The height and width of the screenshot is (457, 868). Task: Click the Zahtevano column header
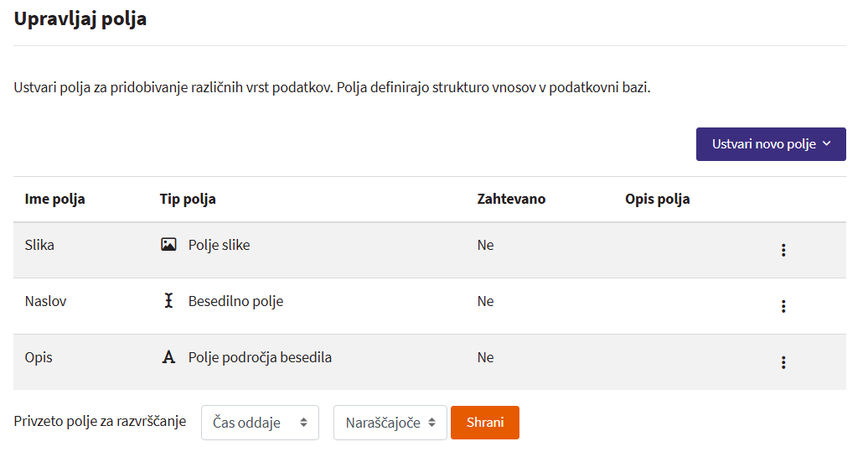511,200
